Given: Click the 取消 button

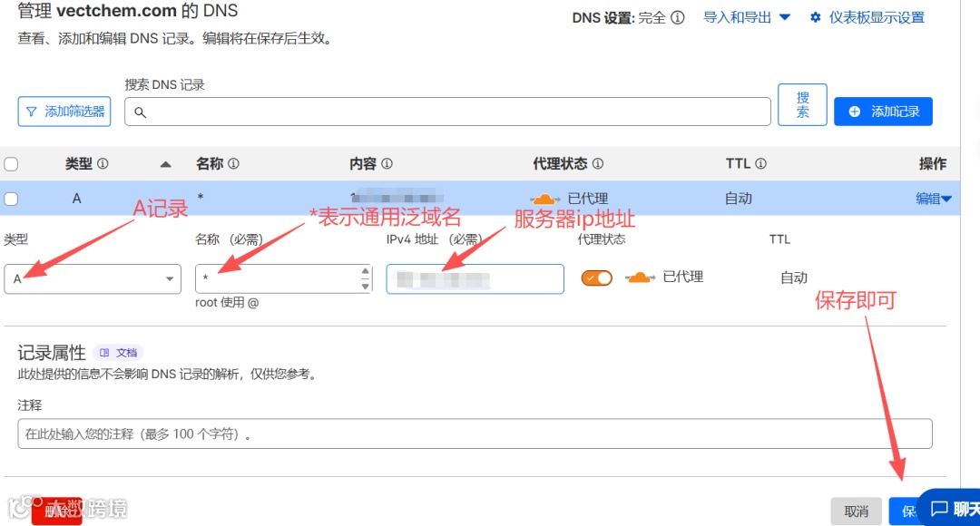Looking at the screenshot, I should pyautogui.click(x=857, y=511).
